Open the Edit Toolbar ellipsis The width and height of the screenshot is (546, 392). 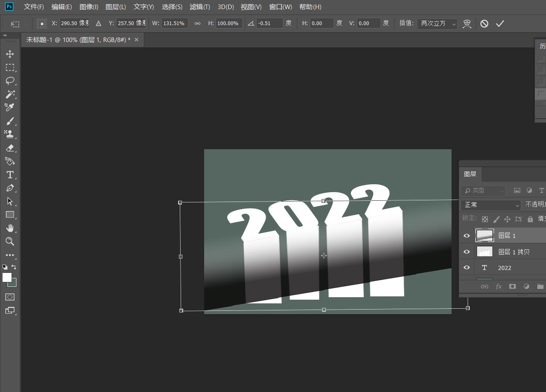pos(10,255)
